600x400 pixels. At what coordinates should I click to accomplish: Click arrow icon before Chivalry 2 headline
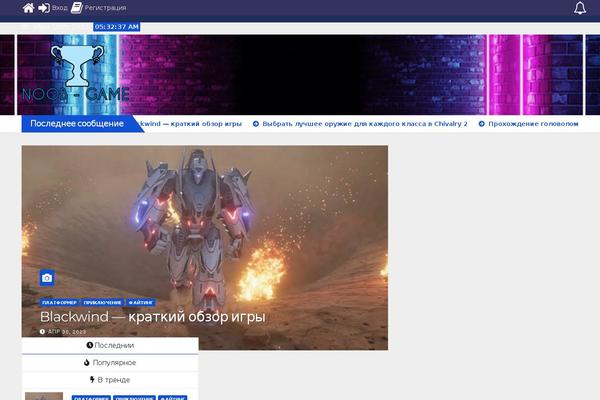click(256, 124)
